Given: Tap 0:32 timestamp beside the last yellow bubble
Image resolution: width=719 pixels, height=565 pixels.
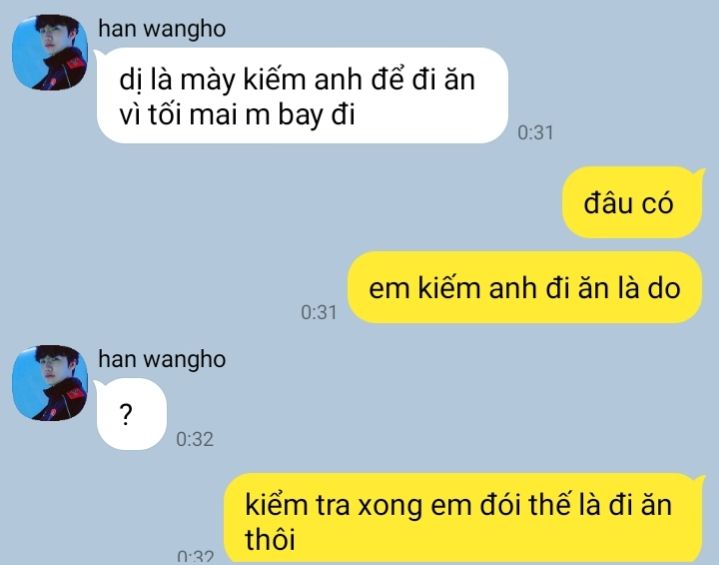Looking at the screenshot, I should [x=195, y=556].
